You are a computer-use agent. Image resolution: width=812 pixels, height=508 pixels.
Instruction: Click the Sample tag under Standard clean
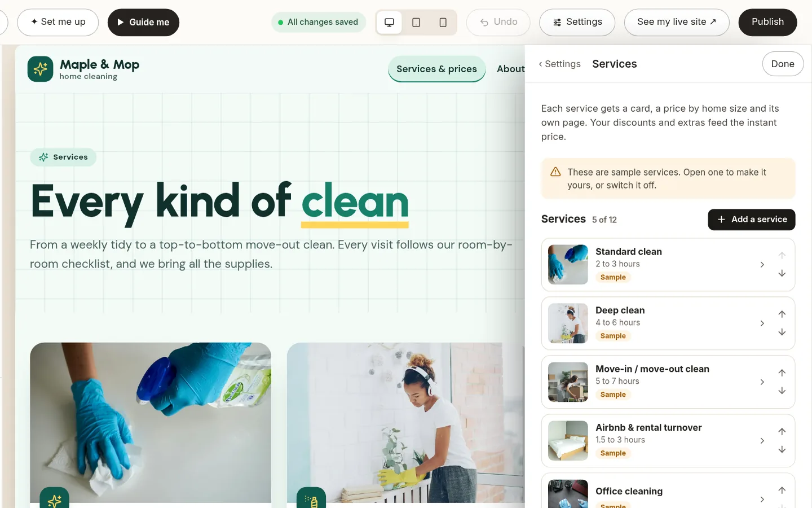tap(613, 277)
